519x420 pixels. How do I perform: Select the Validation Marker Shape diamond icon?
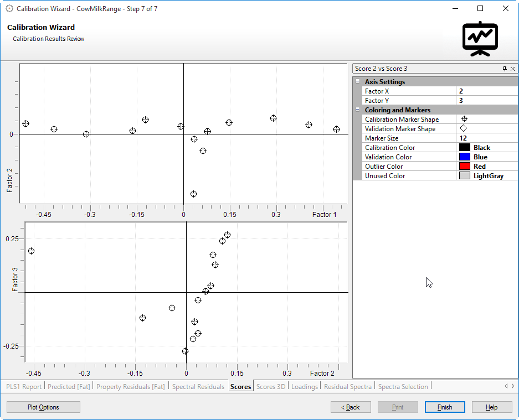pyautogui.click(x=464, y=129)
